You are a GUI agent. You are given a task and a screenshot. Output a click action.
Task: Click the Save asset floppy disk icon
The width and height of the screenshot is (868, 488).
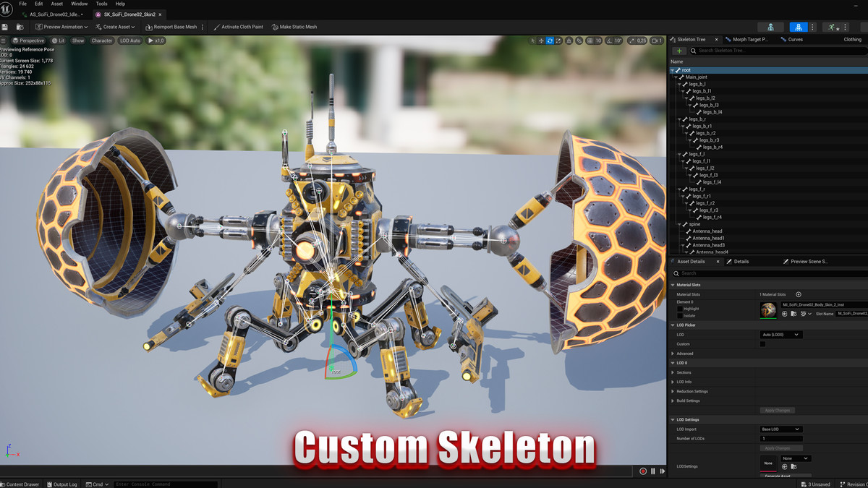coord(5,27)
